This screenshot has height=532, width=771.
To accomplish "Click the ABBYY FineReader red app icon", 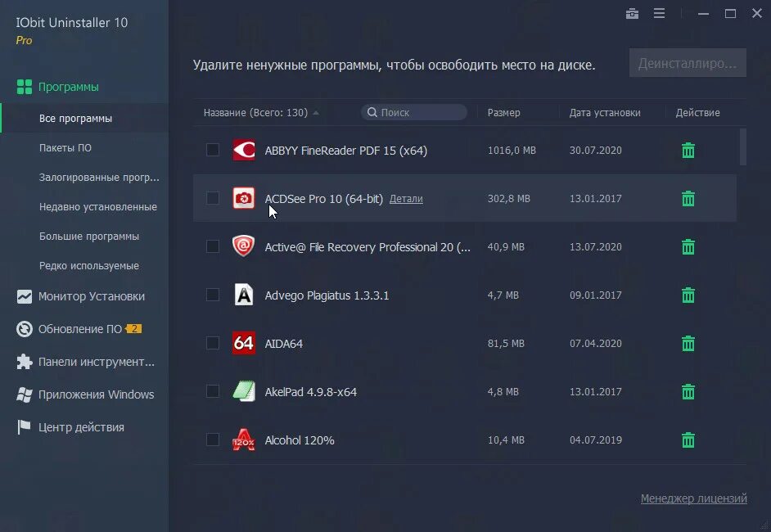I will coord(243,150).
